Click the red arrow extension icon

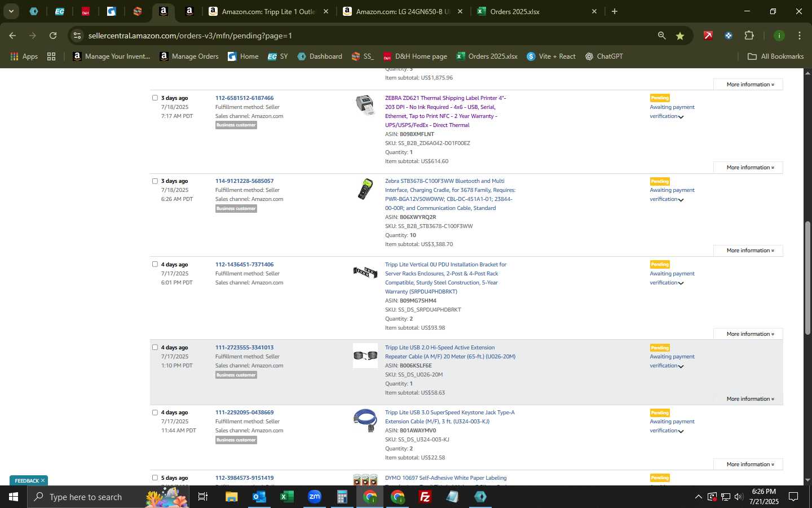pyautogui.click(x=708, y=36)
